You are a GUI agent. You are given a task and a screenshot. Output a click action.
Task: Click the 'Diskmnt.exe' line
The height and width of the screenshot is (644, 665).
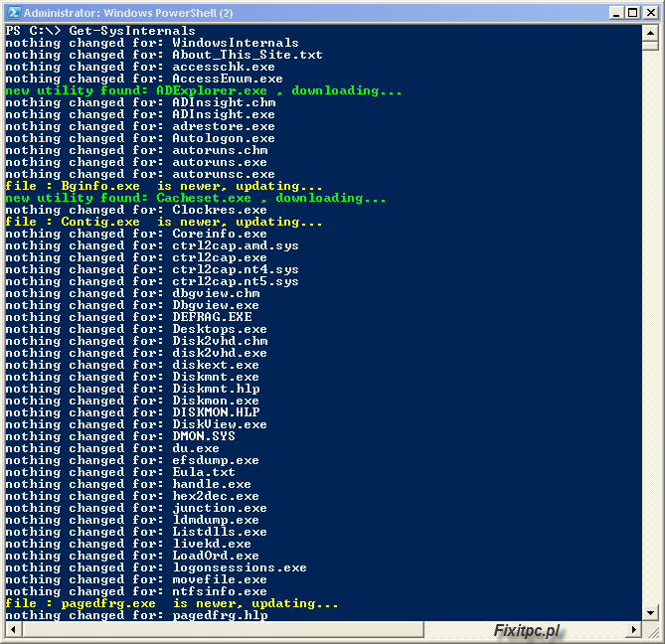click(x=132, y=377)
